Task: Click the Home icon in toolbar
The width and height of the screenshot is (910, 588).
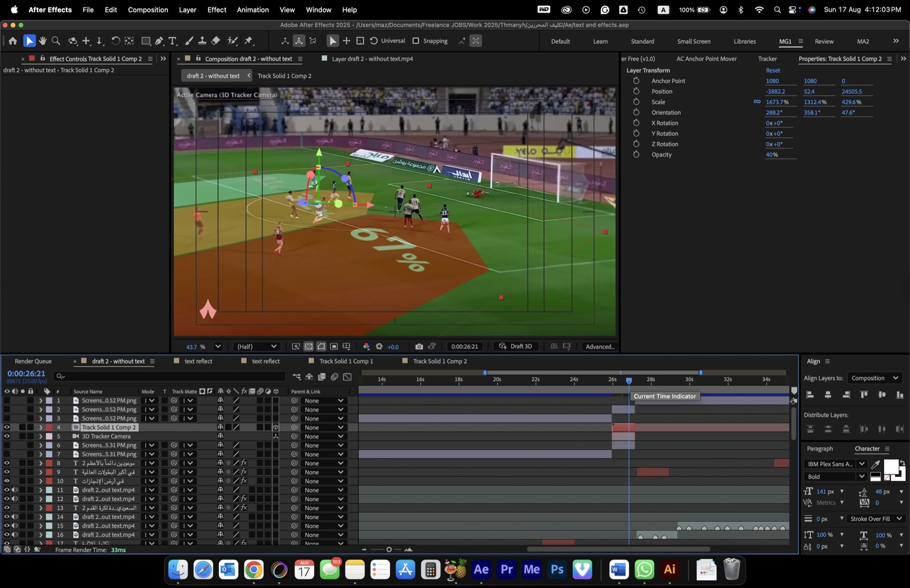Action: 13,41
